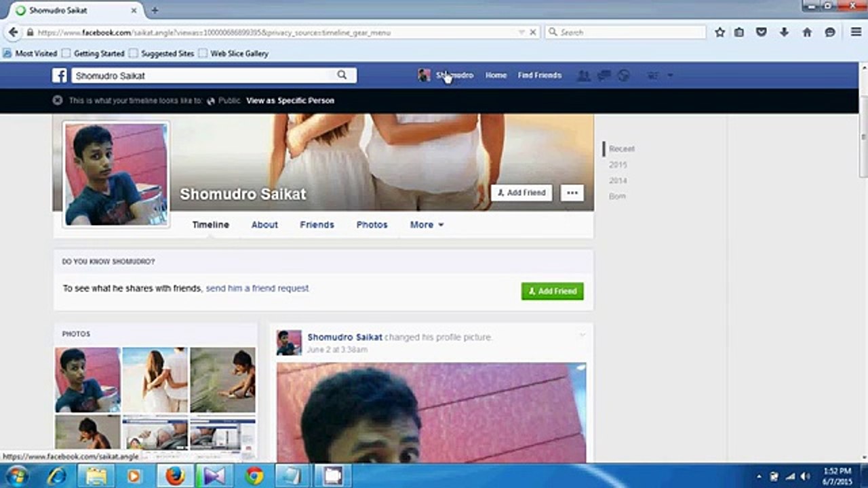This screenshot has width=868, height=488.
Task: Open the three-dots menu on cover photo
Action: [x=572, y=193]
